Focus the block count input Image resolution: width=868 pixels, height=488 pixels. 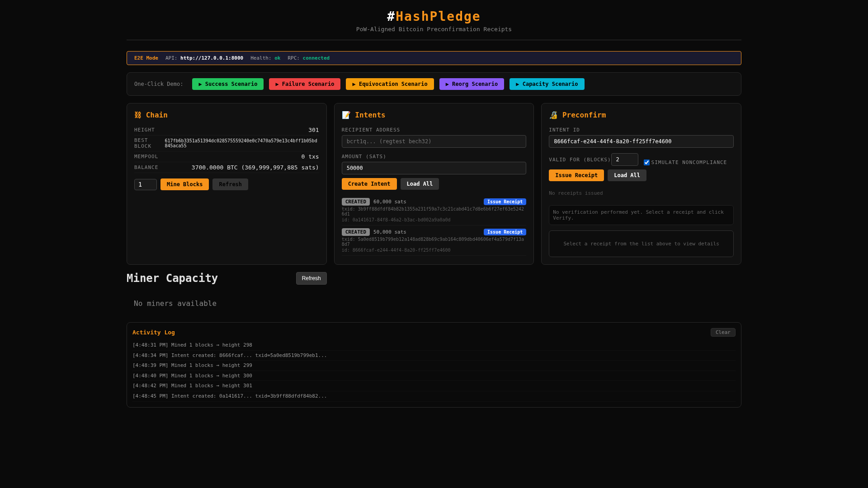click(145, 184)
